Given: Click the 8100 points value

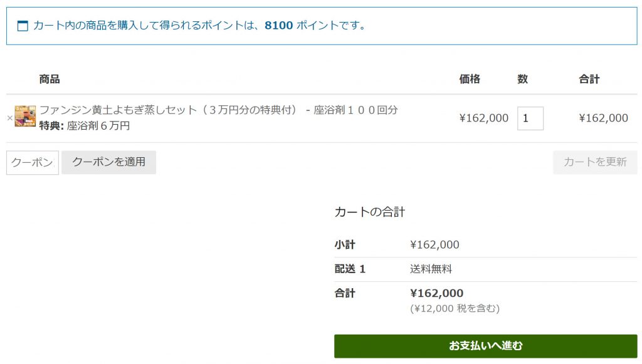Looking at the screenshot, I should (279, 25).
